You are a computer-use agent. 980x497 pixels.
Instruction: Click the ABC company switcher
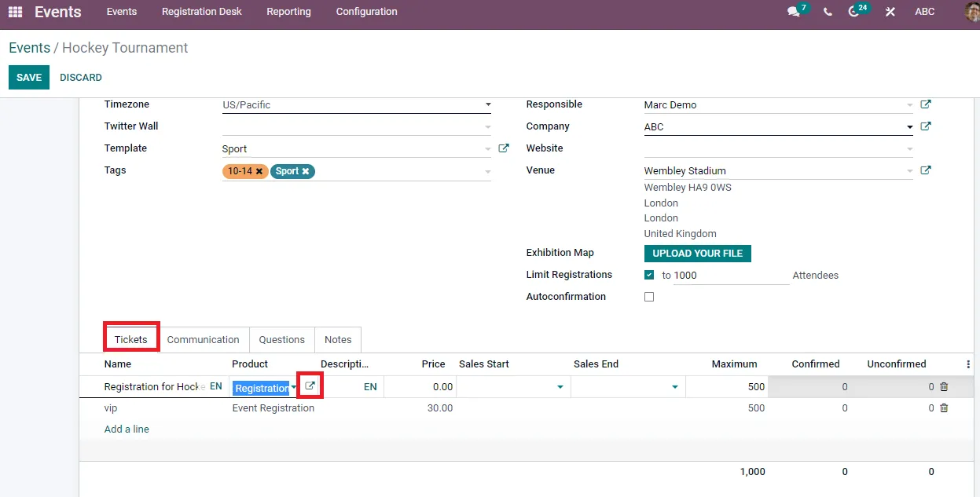(925, 12)
